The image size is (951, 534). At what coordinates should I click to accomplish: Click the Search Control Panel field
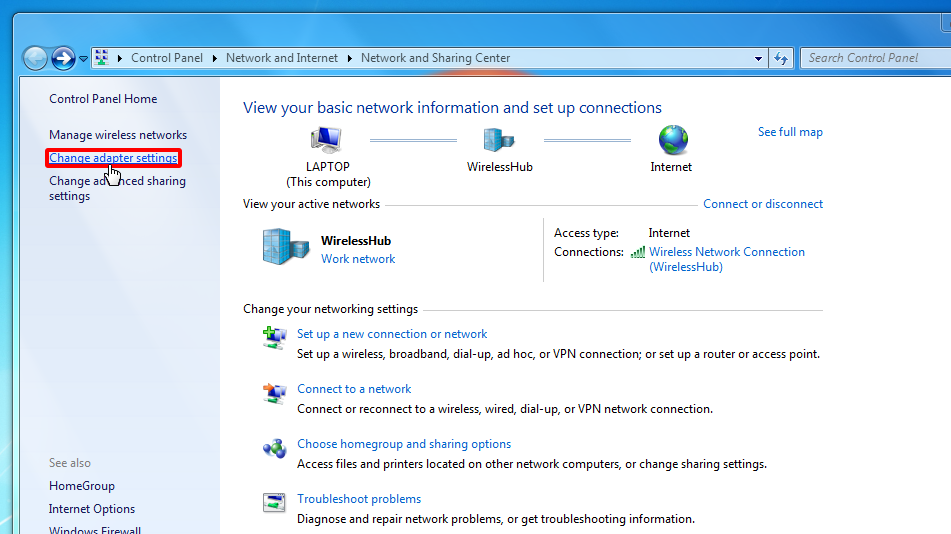coord(870,58)
